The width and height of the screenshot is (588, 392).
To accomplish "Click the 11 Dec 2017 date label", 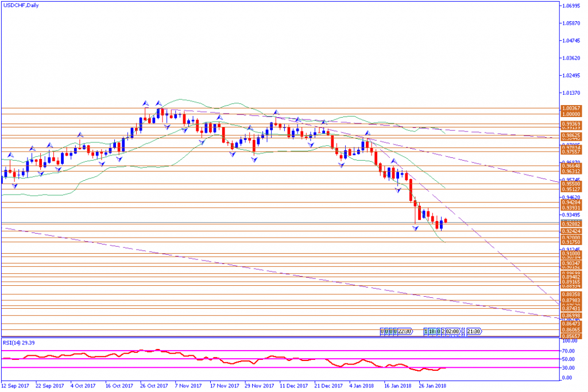I will tap(294, 386).
